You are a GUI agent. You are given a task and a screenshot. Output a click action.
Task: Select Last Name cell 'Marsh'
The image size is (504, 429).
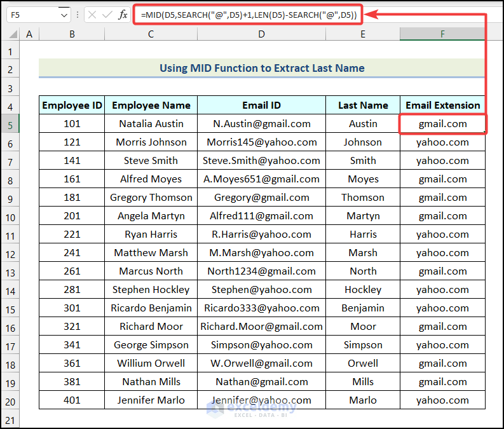pyautogui.click(x=363, y=252)
